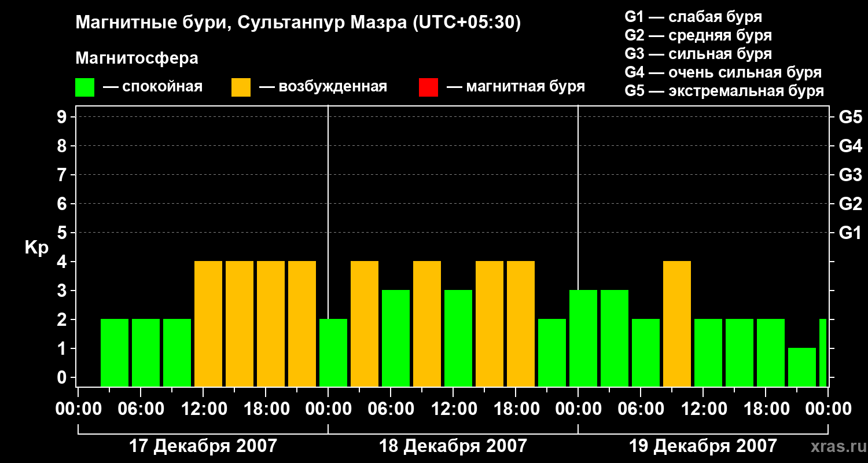Click the 'G3' label on the right axis
The height and width of the screenshot is (463, 868).
(x=851, y=175)
